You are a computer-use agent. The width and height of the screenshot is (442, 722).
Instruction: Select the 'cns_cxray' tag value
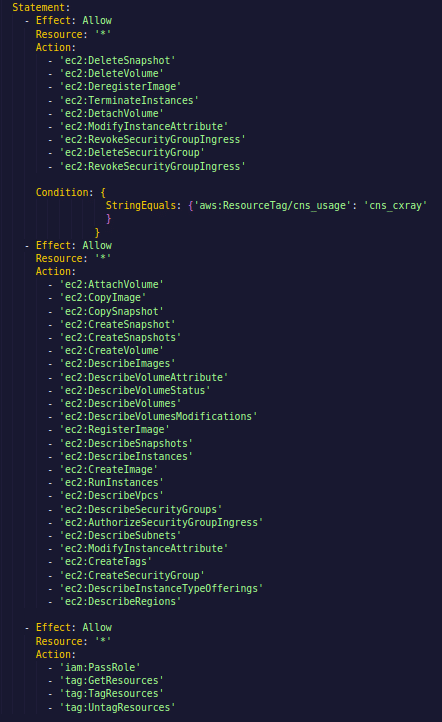395,205
